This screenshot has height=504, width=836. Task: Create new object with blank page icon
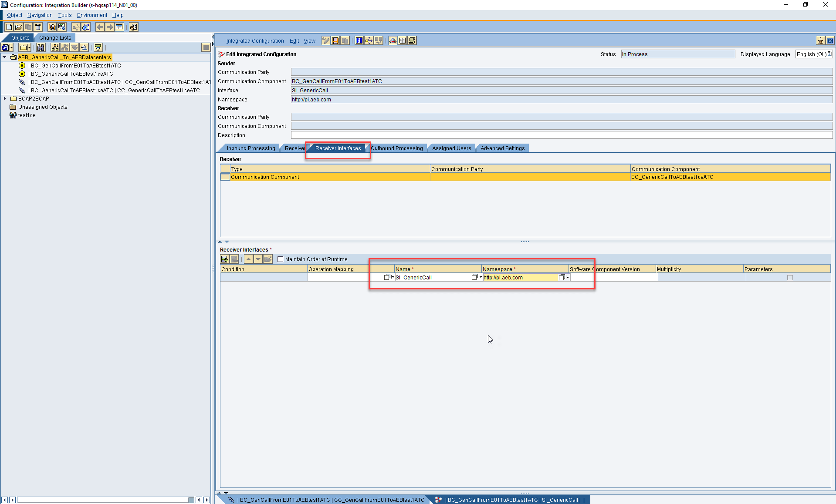tap(8, 27)
